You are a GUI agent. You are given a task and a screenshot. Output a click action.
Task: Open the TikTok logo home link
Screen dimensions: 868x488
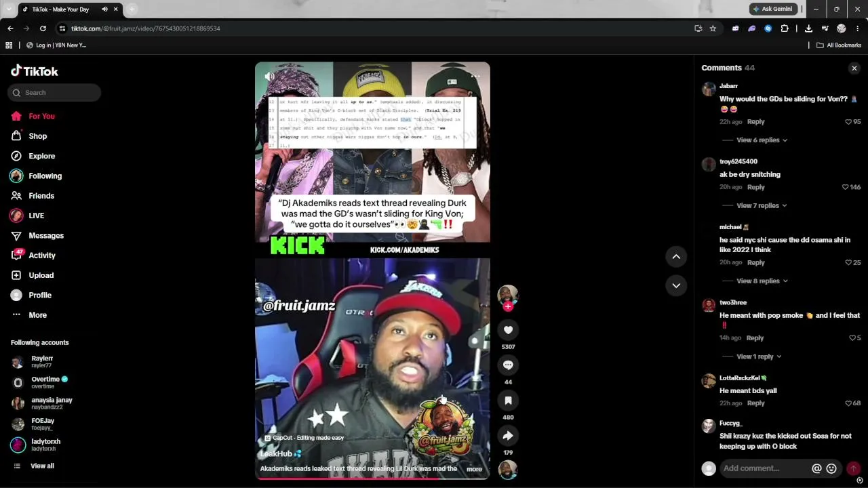pyautogui.click(x=34, y=71)
